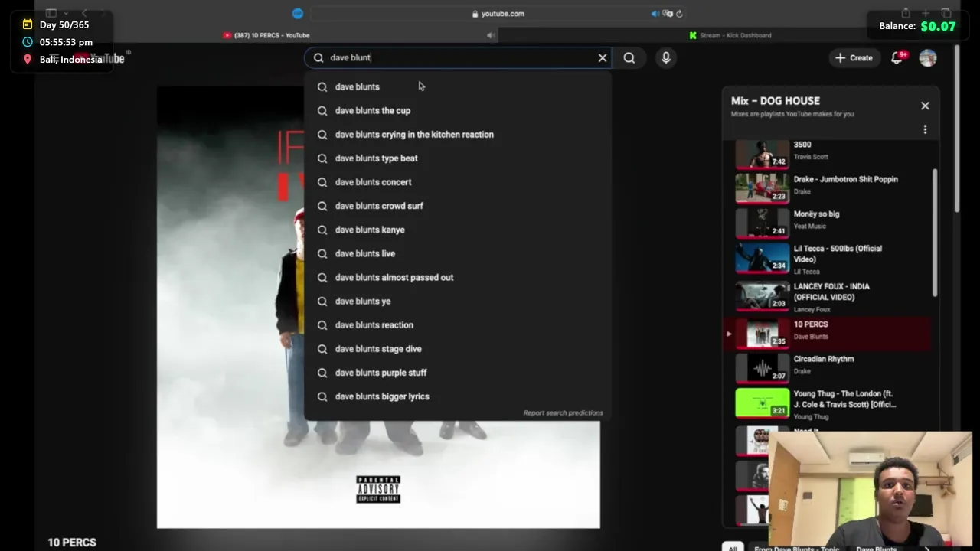Screen dimensions: 980x551
Task: Click inside the YouTube search input field
Action: pyautogui.click(x=459, y=57)
